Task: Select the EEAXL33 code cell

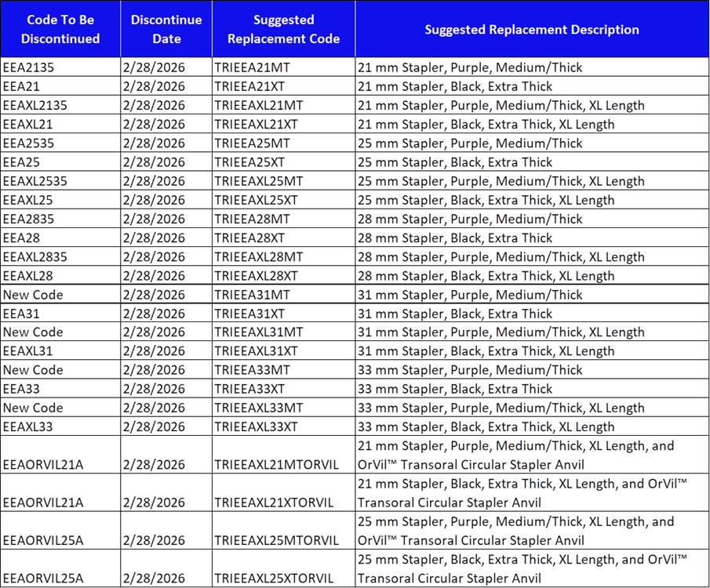Action: (x=28, y=427)
